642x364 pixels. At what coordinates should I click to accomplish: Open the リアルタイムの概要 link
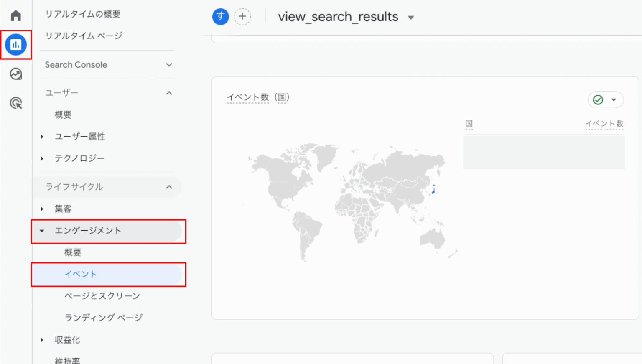click(83, 14)
